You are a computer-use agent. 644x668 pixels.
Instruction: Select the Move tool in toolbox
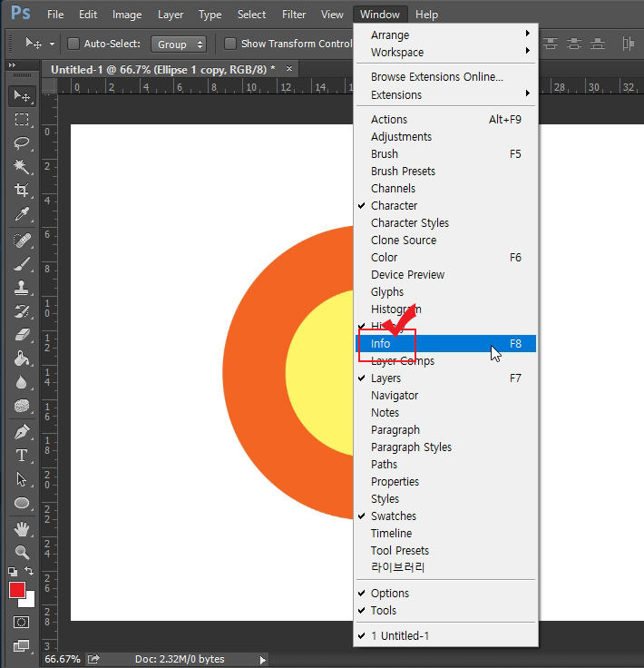[x=22, y=96]
